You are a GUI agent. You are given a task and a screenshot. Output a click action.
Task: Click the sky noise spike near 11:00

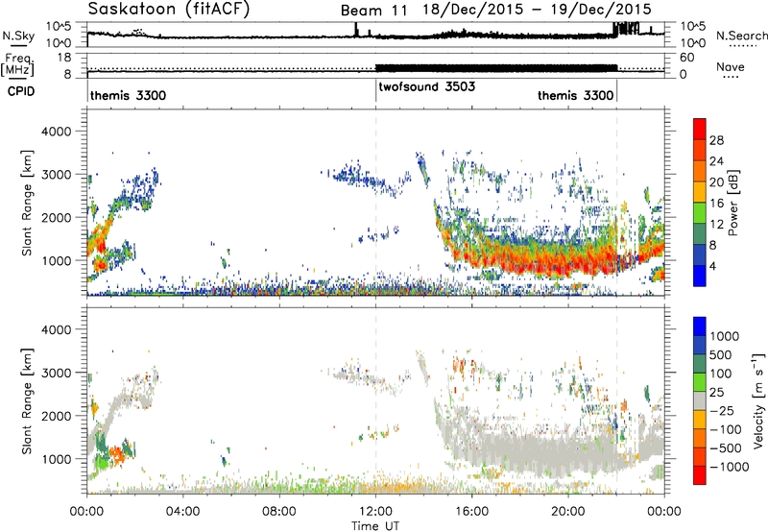coord(356,29)
